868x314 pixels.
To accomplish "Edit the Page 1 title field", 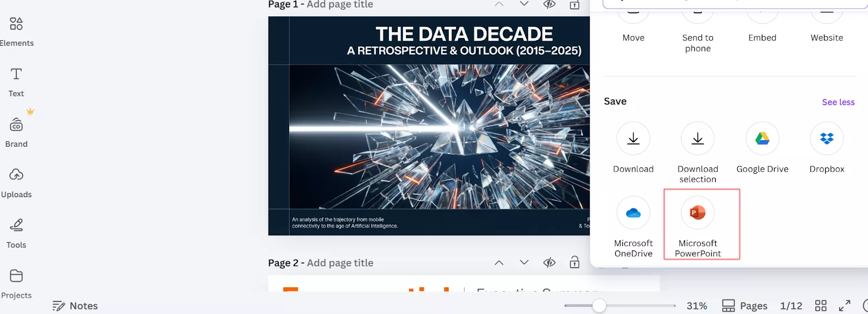I will (x=340, y=4).
